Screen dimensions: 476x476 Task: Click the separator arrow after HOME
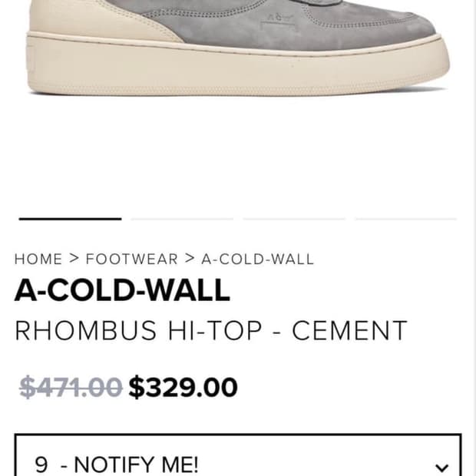(x=74, y=259)
